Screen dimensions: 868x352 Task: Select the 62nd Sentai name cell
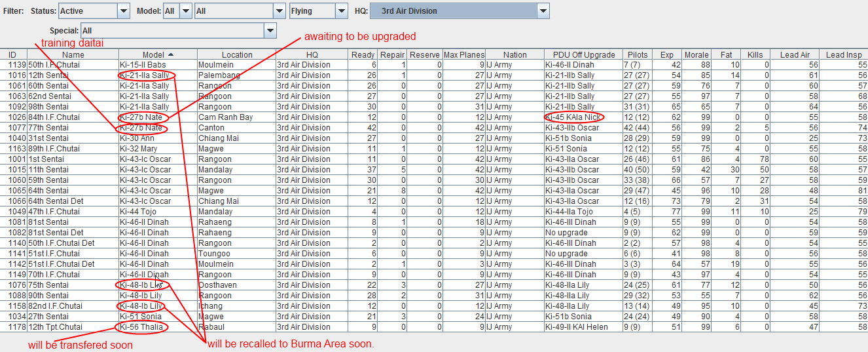(x=73, y=96)
